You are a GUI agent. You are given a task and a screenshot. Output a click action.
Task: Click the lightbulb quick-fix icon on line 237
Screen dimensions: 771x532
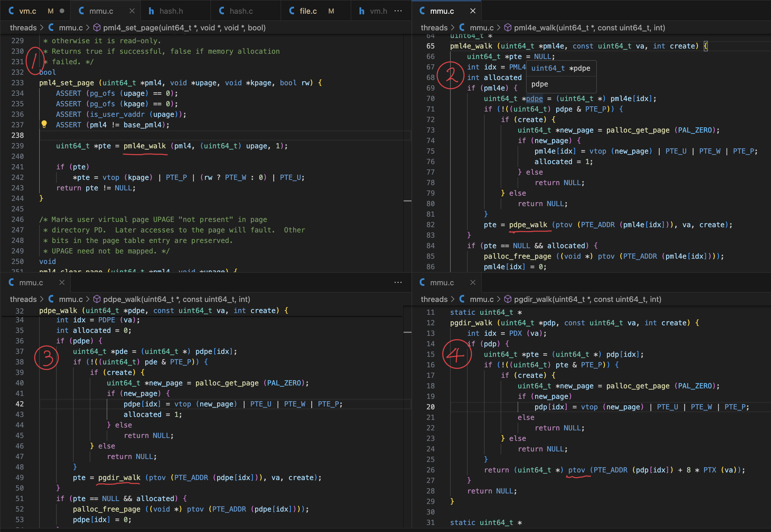click(x=44, y=124)
